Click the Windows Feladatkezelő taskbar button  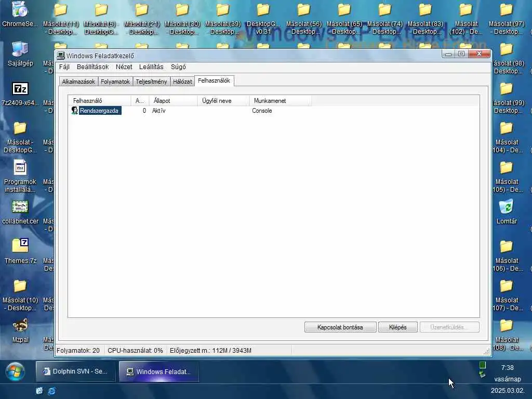(x=159, y=371)
